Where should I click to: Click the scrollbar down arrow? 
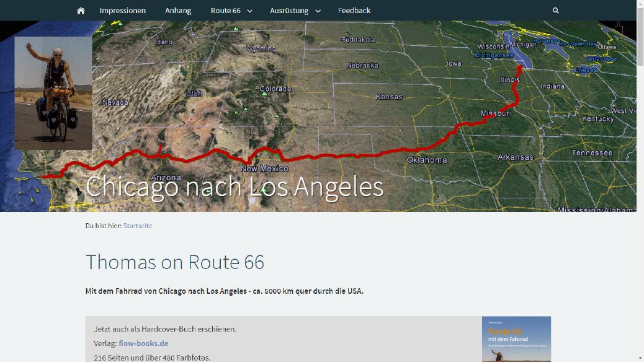pyautogui.click(x=640, y=358)
